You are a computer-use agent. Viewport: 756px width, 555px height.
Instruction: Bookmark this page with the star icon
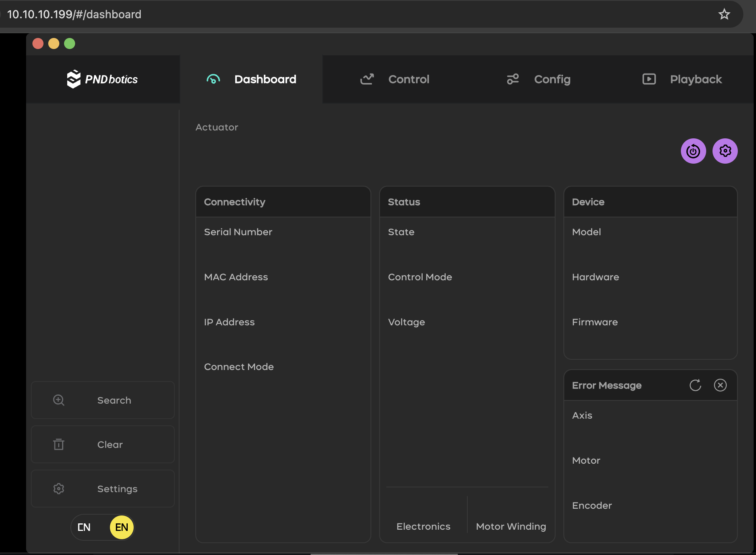coord(724,14)
